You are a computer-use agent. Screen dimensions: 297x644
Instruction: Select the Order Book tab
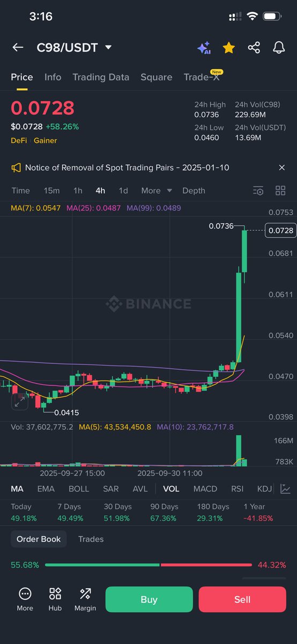(39, 539)
